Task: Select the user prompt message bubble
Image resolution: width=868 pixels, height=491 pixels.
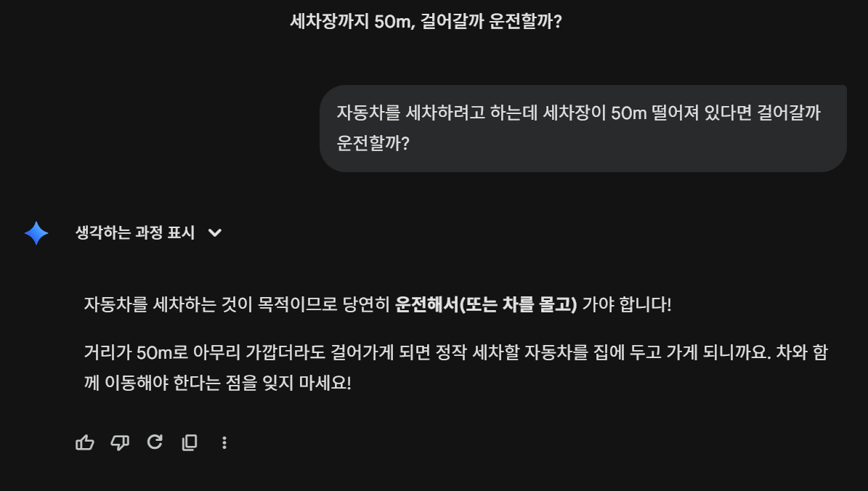Action: [583, 128]
